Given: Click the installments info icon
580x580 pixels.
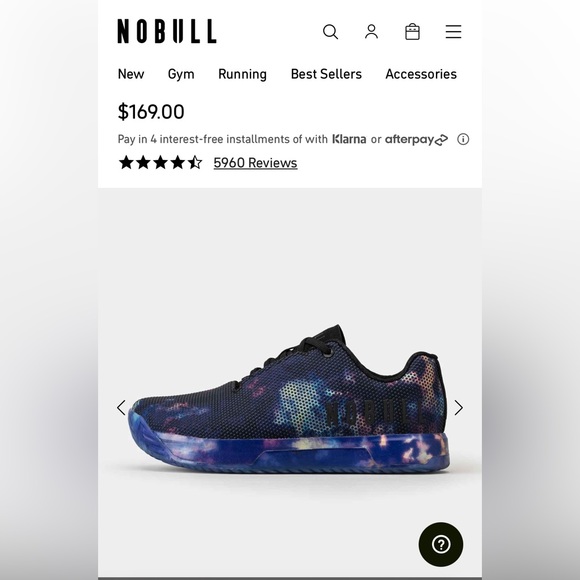Looking at the screenshot, I should 463,139.
